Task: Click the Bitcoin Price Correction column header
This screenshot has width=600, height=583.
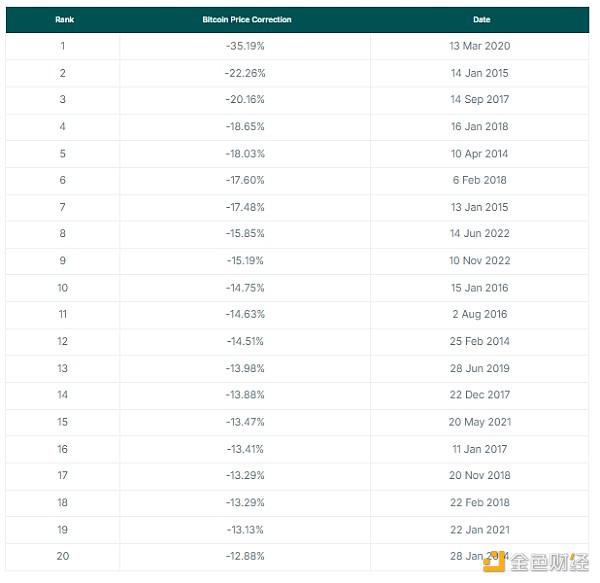Action: (x=245, y=19)
